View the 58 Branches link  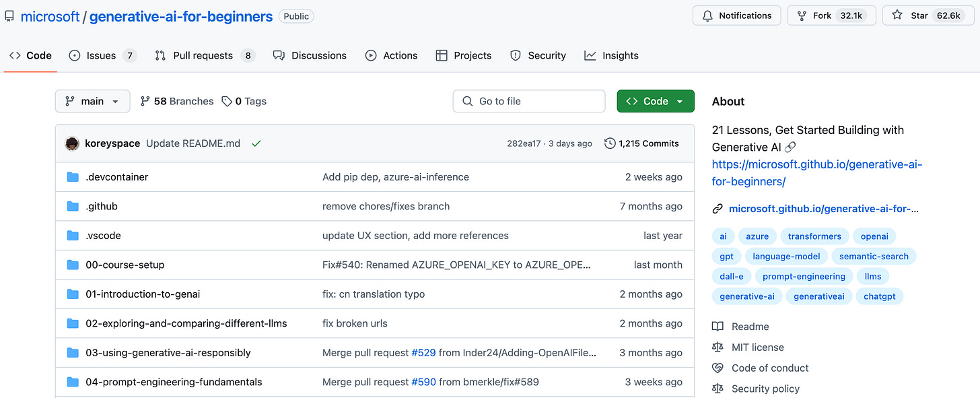(x=176, y=101)
